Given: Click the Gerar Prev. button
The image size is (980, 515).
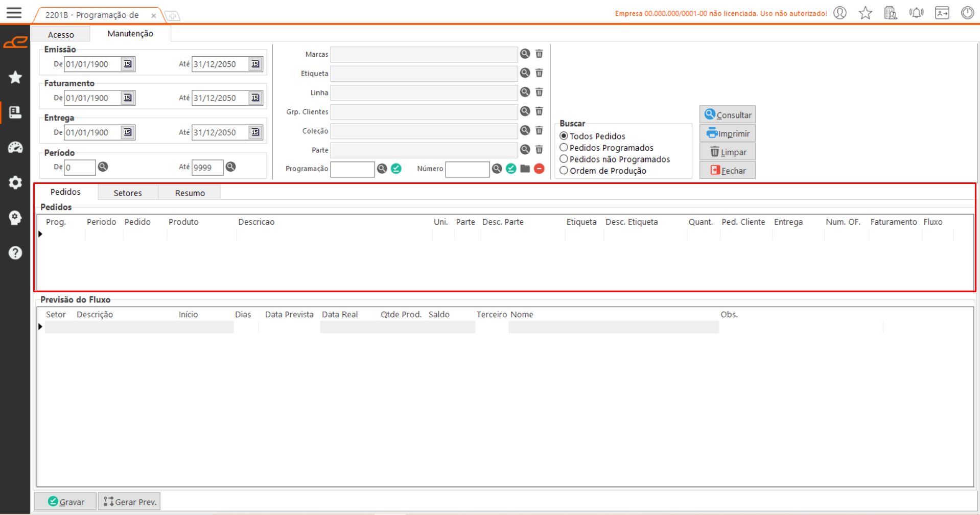Looking at the screenshot, I should [130, 502].
